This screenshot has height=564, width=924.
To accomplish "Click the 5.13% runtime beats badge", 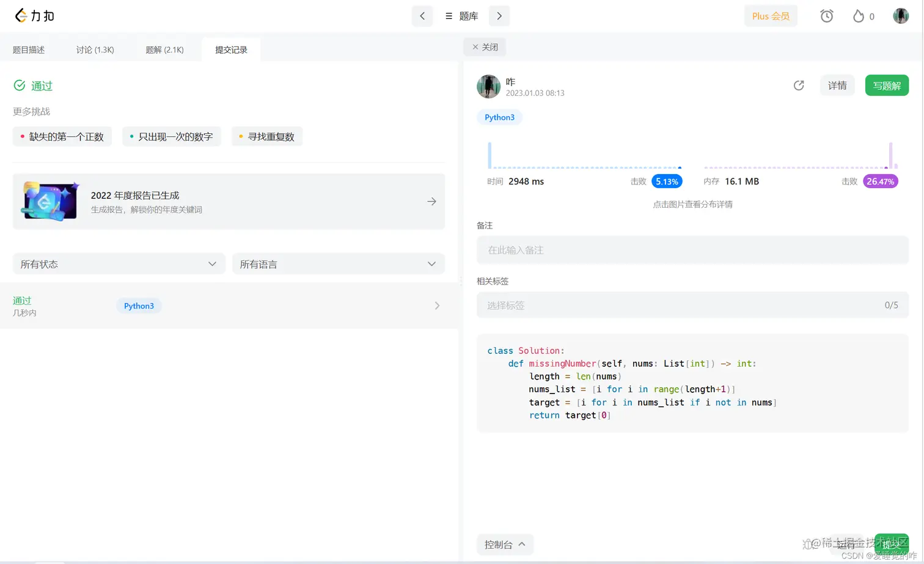I will coord(667,181).
